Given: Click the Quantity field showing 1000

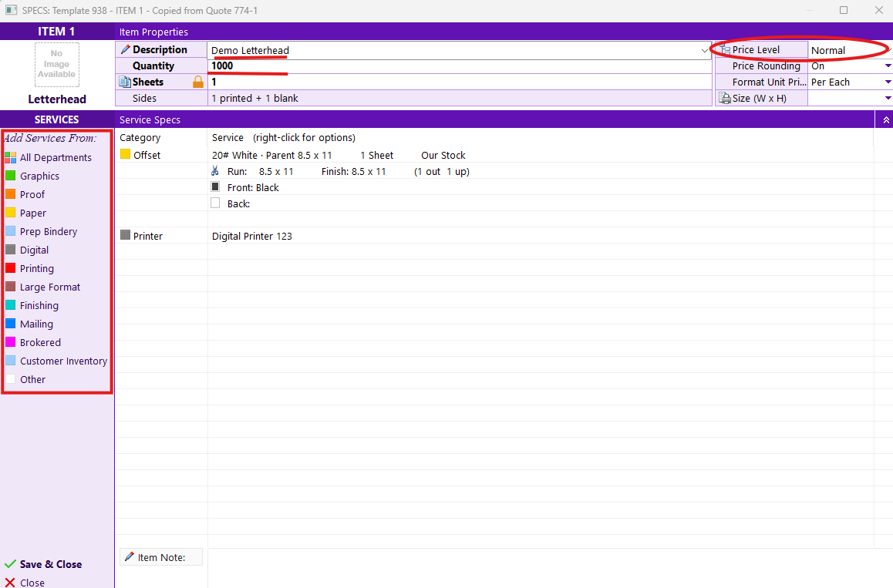Looking at the screenshot, I should 460,66.
